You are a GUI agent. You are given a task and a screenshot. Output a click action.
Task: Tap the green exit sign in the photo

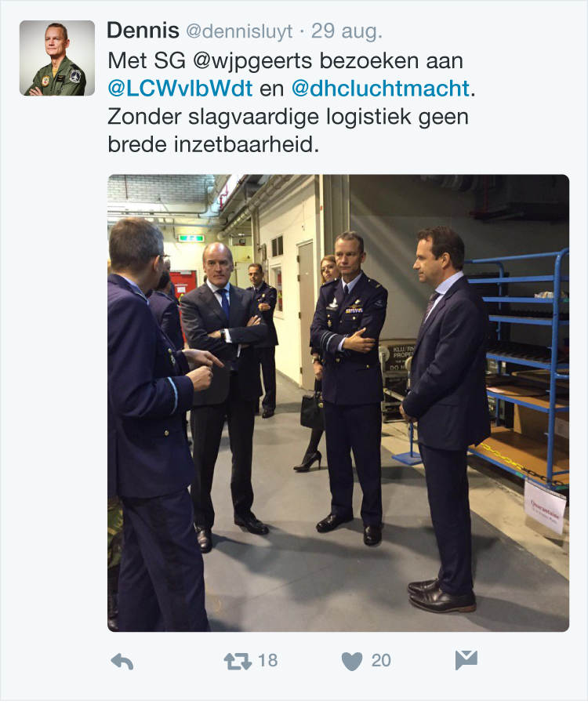[x=191, y=238]
